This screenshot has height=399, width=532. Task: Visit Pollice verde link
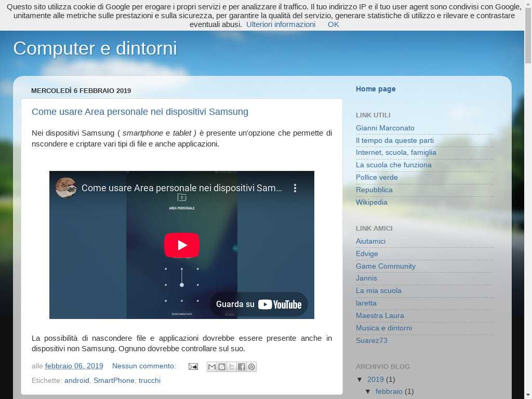[377, 178]
